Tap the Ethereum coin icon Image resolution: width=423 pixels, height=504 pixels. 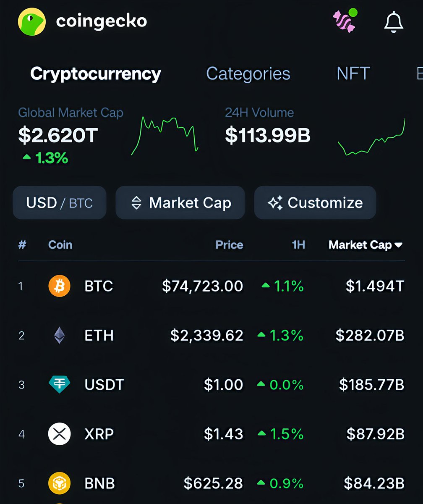pos(59,335)
